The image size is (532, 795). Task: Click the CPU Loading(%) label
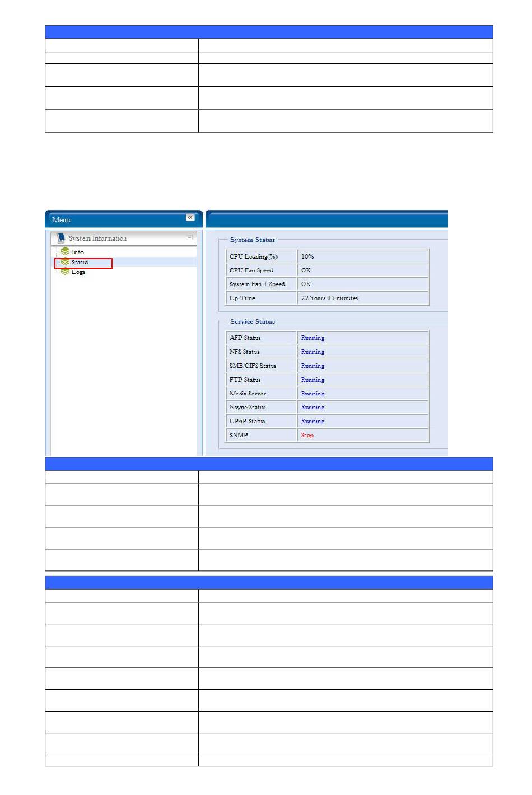[x=254, y=256]
